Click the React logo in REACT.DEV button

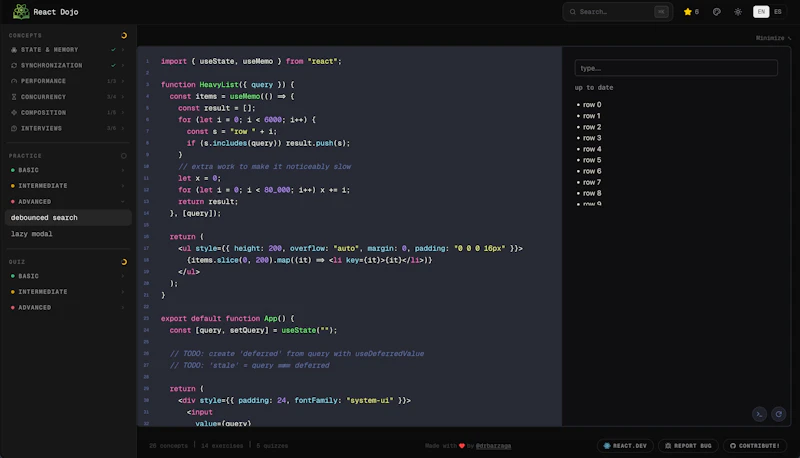click(x=607, y=446)
